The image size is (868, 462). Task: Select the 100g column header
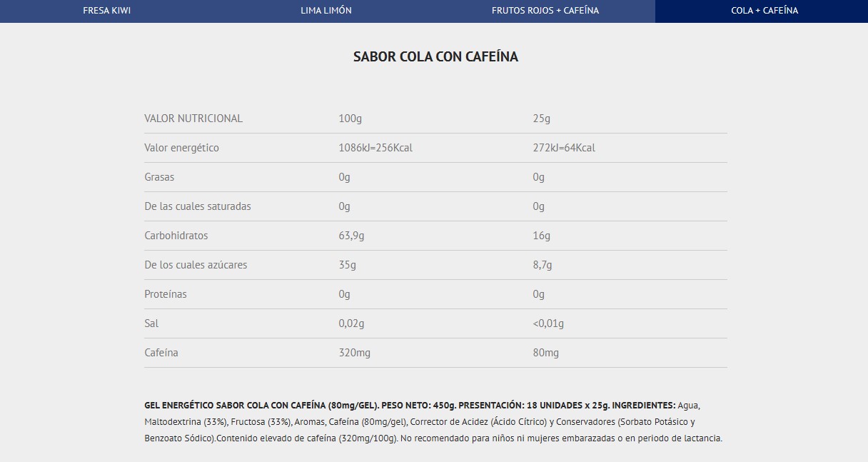(x=350, y=119)
